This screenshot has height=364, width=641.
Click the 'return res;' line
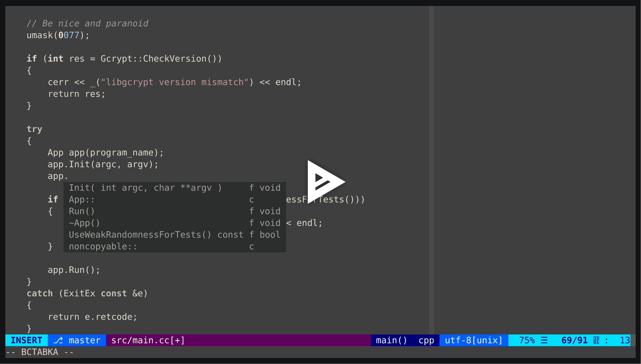tap(76, 94)
